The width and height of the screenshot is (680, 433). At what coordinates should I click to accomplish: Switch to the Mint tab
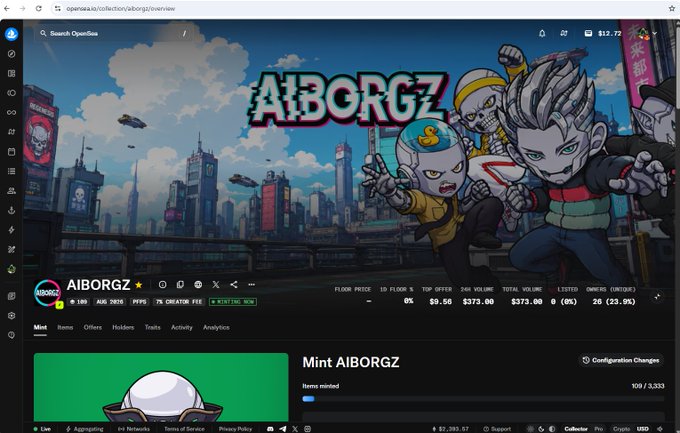pos(40,328)
